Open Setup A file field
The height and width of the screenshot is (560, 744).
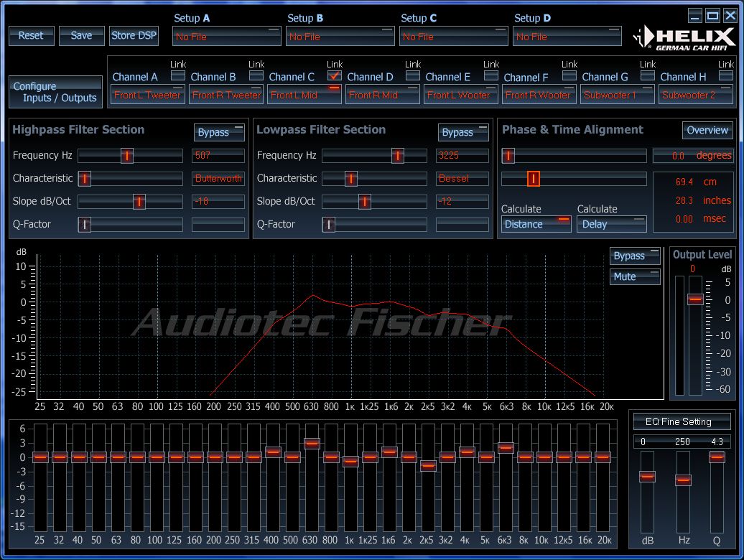point(226,37)
